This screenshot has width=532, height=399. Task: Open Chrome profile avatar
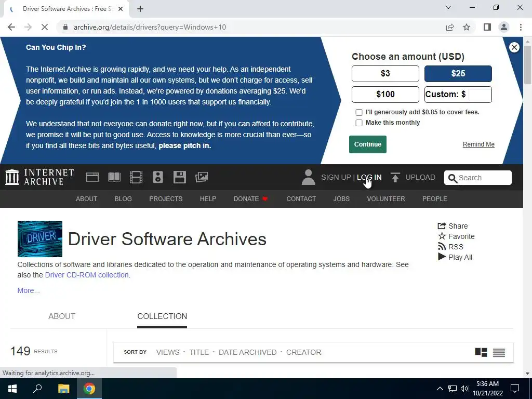click(504, 27)
